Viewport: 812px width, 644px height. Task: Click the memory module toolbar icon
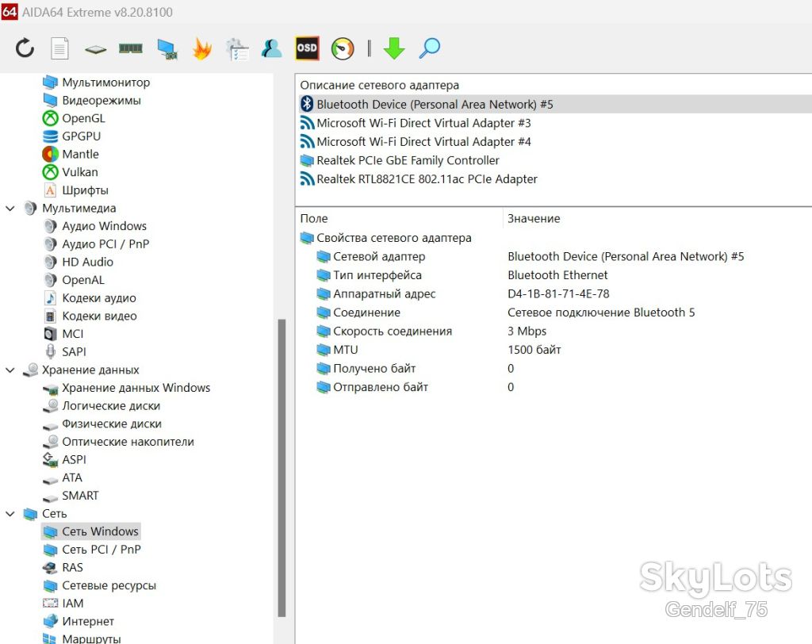(131, 48)
